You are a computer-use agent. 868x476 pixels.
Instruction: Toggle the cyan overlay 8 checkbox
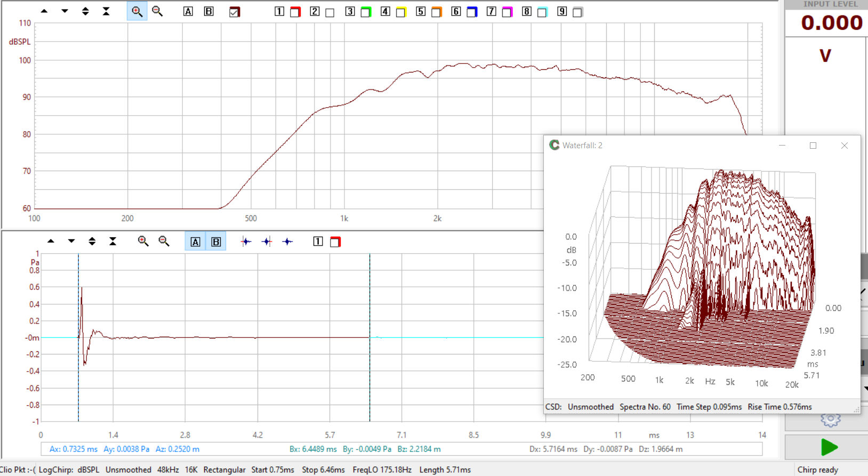542,12
